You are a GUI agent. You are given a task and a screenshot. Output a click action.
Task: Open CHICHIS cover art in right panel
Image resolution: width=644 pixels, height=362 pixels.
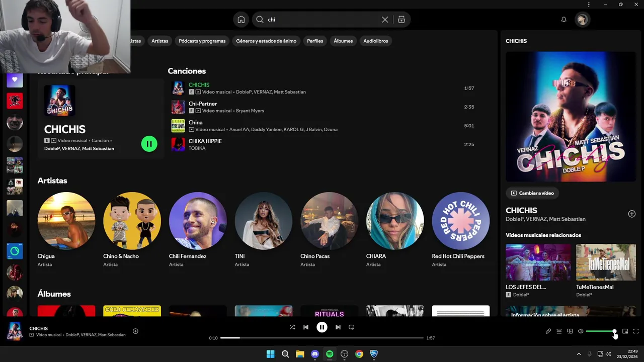pyautogui.click(x=571, y=117)
